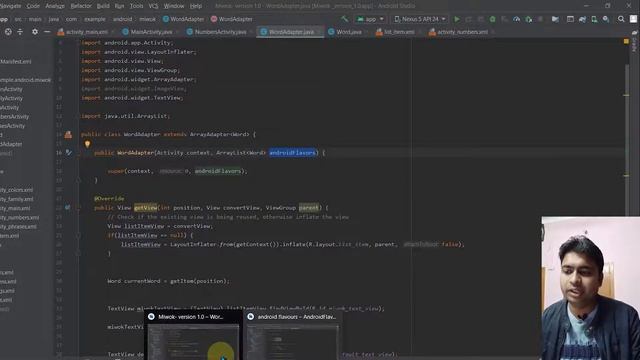This screenshot has width=640, height=360.
Task: Click the Attach Debugger to process icon
Action: coord(529,19)
